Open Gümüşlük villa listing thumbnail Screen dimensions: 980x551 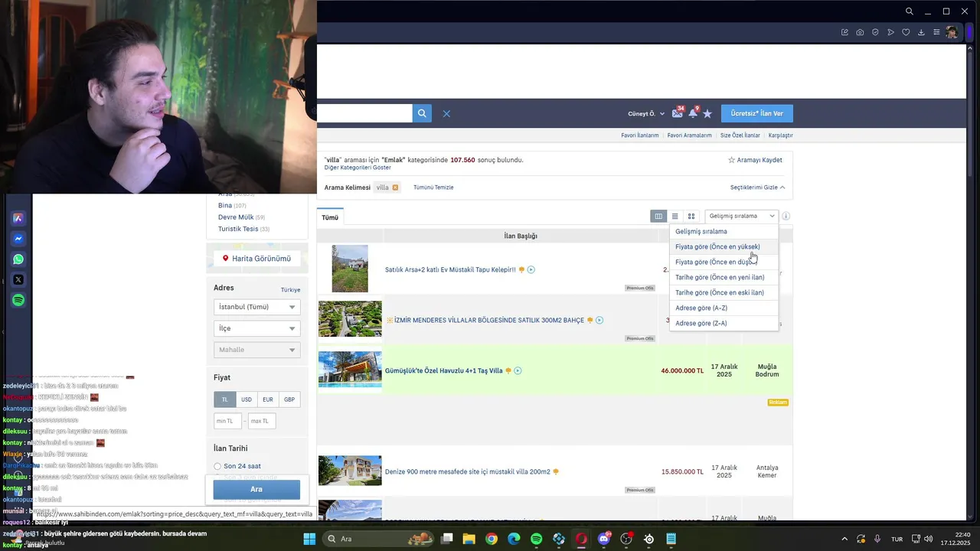click(350, 370)
